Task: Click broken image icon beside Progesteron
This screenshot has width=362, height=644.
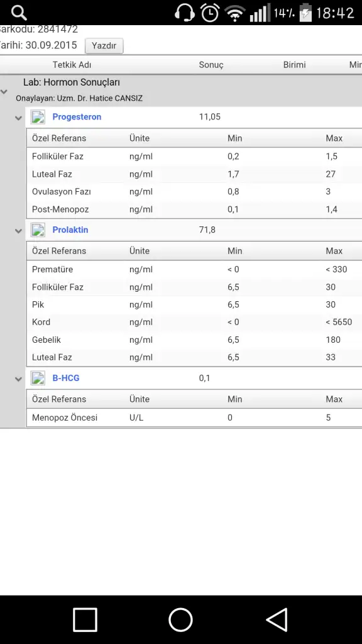Action: (38, 117)
